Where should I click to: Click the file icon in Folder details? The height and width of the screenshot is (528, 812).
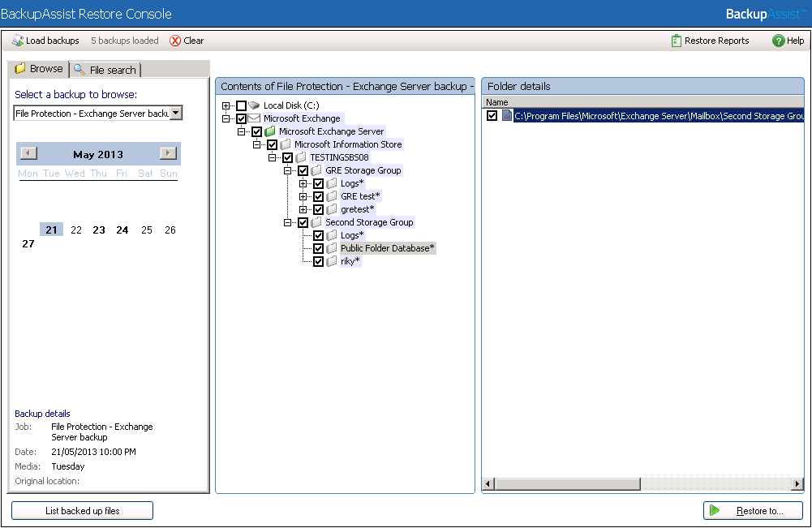tap(507, 115)
